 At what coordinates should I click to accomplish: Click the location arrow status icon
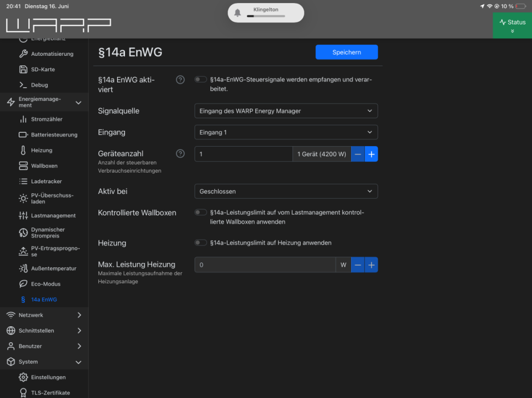pos(482,6)
